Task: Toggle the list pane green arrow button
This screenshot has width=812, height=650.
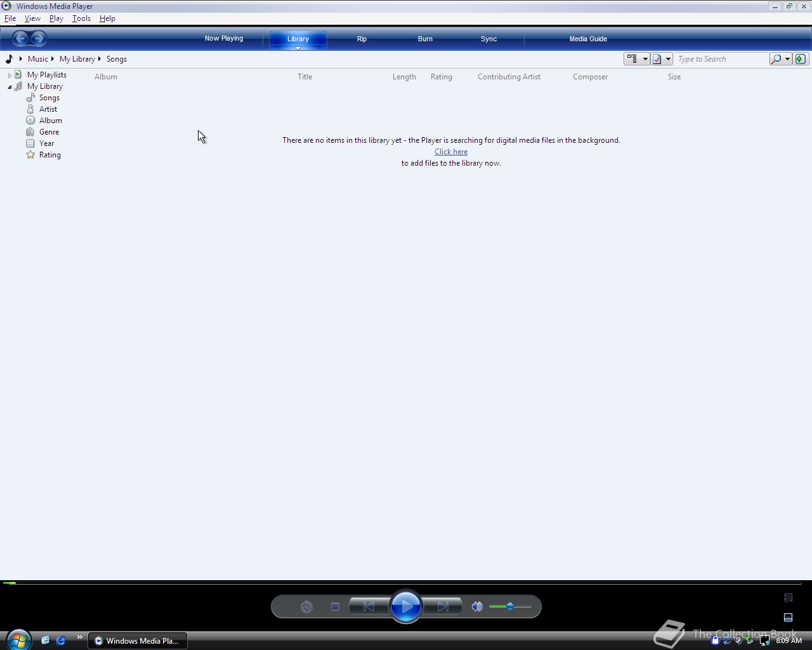Action: pos(801,59)
